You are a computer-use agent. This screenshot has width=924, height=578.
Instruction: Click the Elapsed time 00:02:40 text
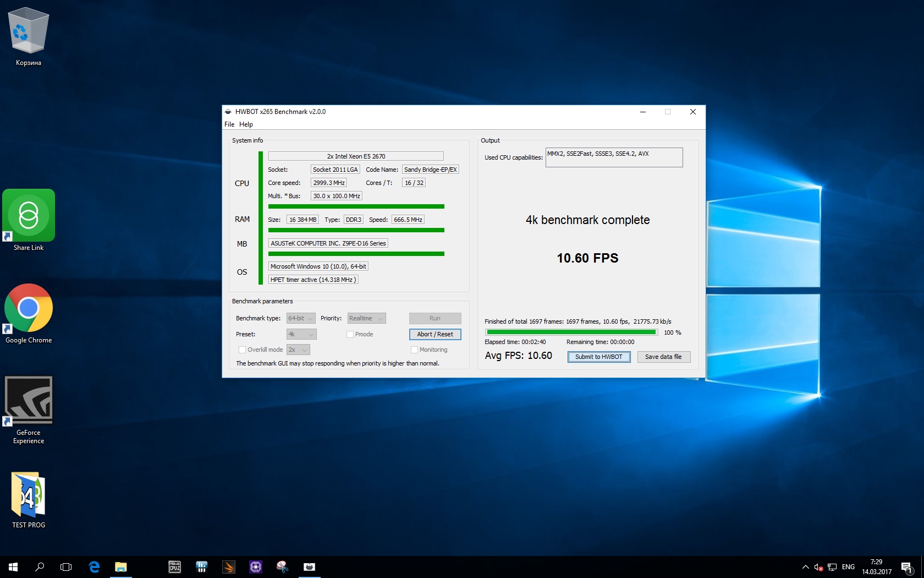(x=515, y=342)
